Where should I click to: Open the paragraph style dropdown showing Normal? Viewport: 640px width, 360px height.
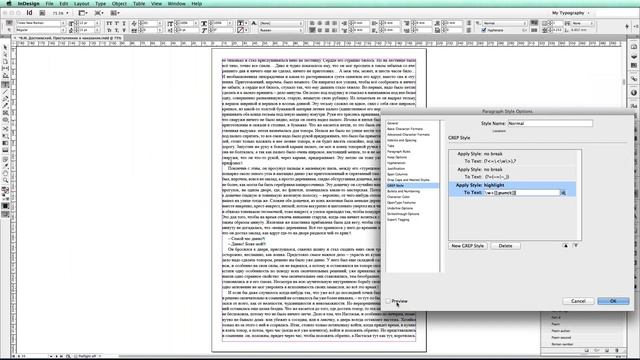tap(504, 23)
